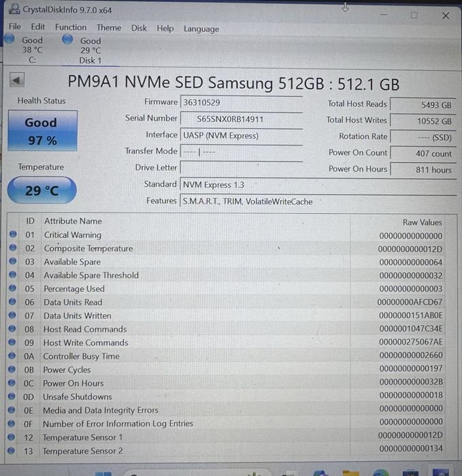Click raw value 0000000000197

point(411,368)
